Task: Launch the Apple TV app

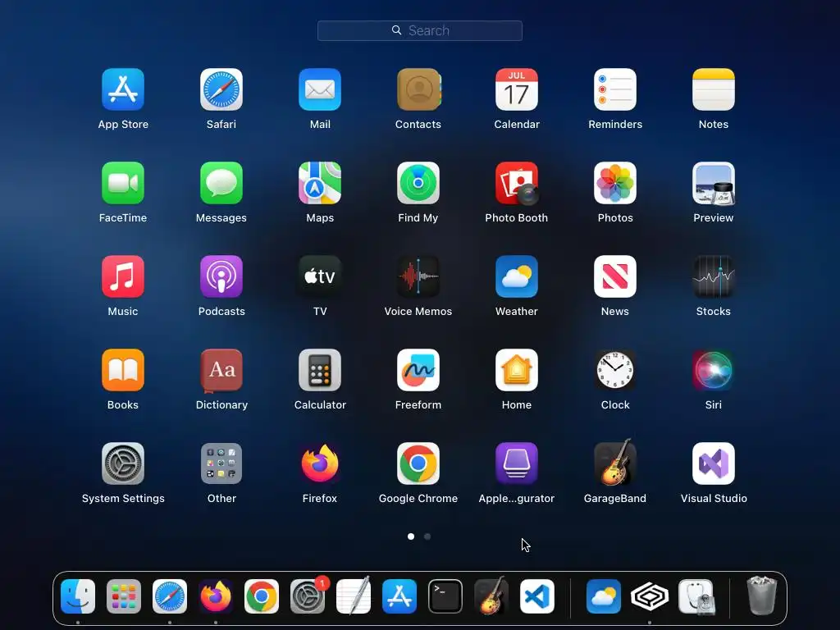Action: point(320,276)
